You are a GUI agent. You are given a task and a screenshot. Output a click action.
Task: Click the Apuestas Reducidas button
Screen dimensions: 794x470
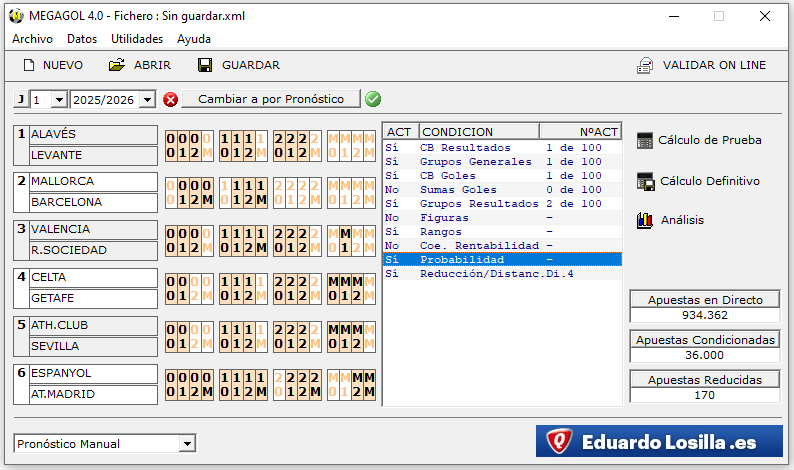click(x=705, y=380)
